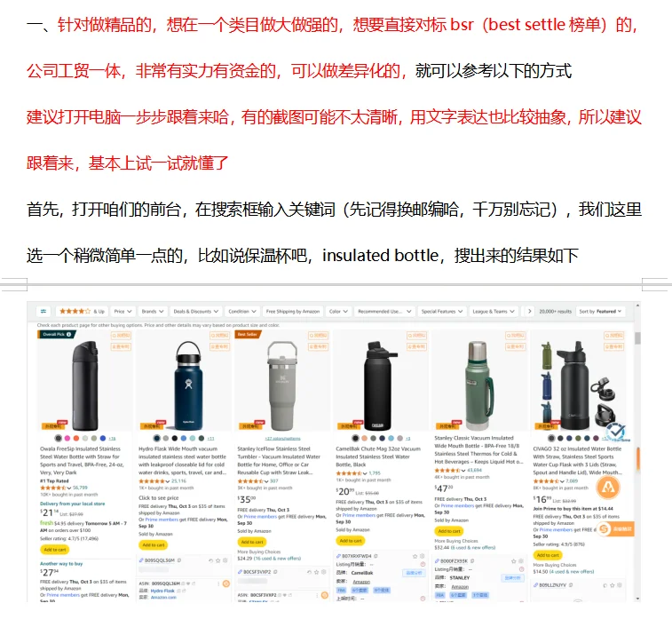This screenshot has width=672, height=627.
Task: Open the Color filter dropdown
Action: coord(338,312)
